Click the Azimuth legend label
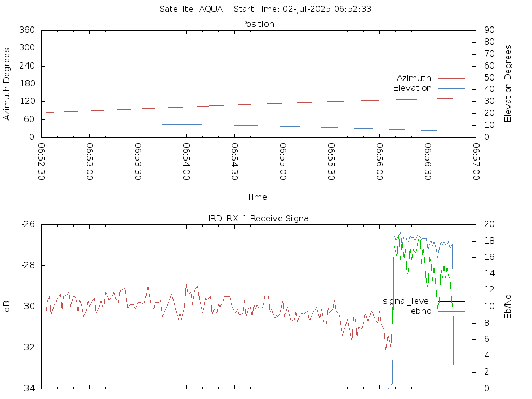The height and width of the screenshot is (399, 532). point(414,78)
